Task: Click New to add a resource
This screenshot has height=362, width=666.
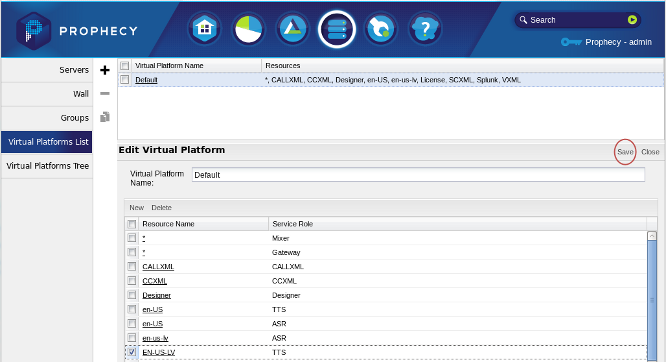Action: (x=136, y=207)
